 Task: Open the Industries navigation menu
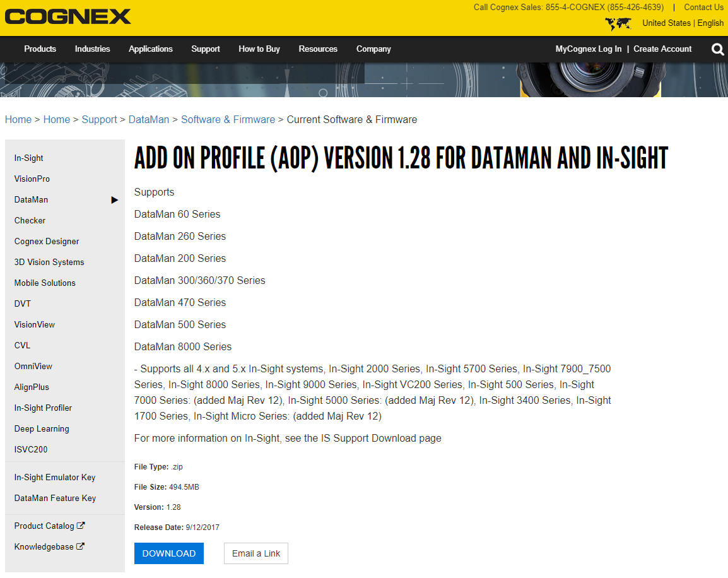[92, 49]
